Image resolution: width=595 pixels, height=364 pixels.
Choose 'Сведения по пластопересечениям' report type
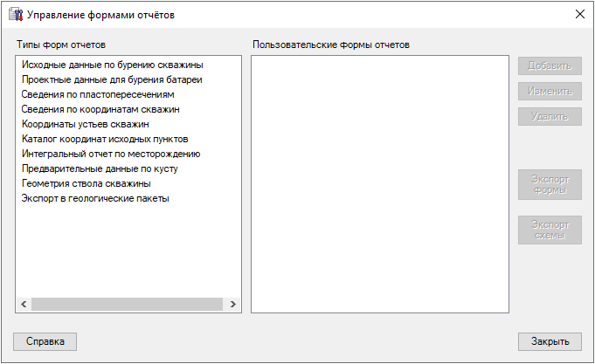pyautogui.click(x=98, y=94)
